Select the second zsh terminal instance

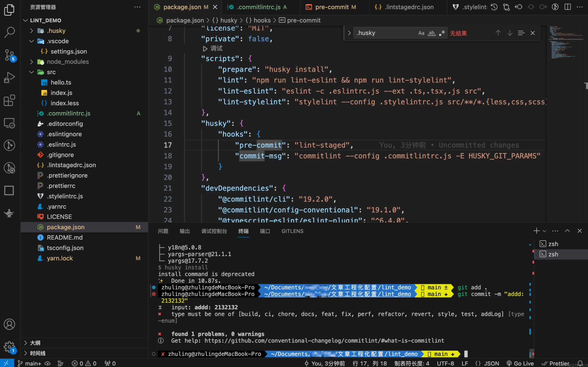(x=561, y=254)
